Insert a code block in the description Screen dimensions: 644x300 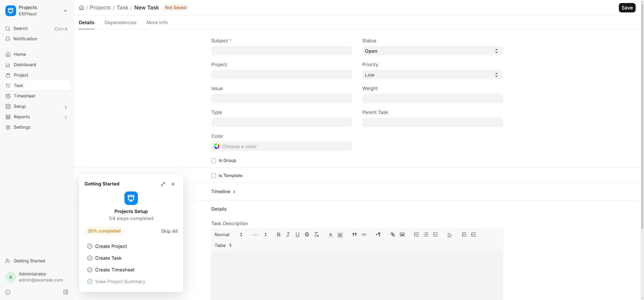[x=364, y=234]
